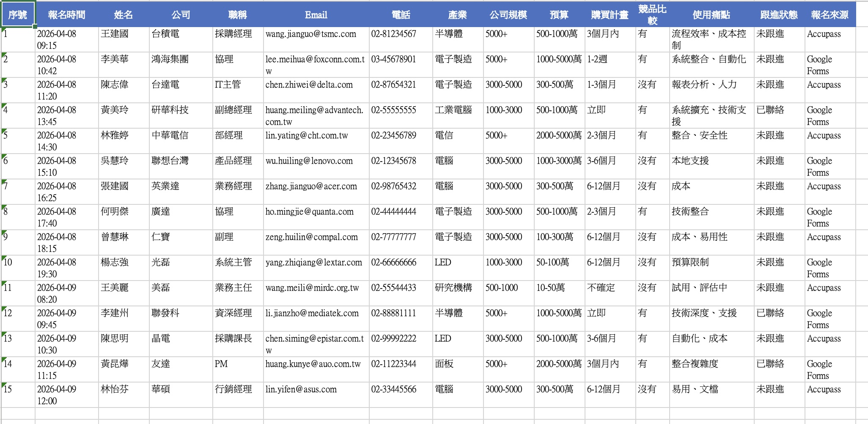Select the purchase plan cell 1-2週
This screenshot has height=424, width=868.
pos(610,65)
